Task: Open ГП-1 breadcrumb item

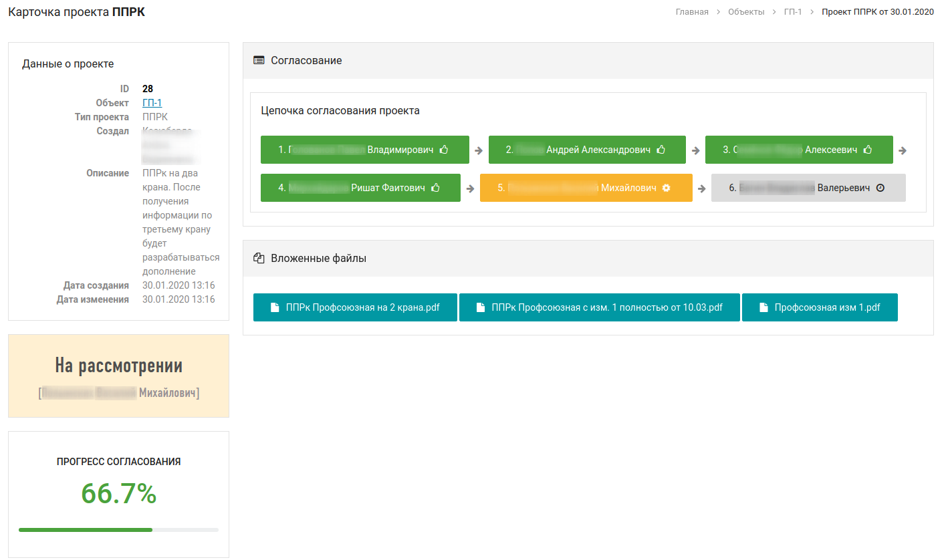Action: 793,12
